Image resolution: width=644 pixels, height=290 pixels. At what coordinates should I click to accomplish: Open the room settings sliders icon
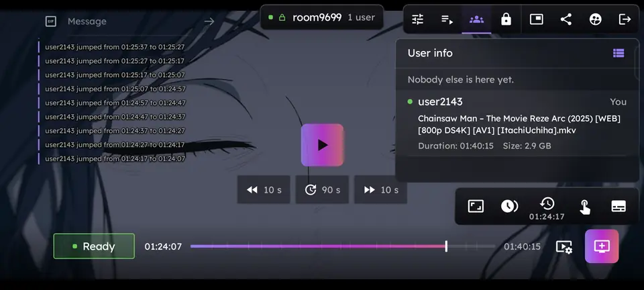point(418,19)
